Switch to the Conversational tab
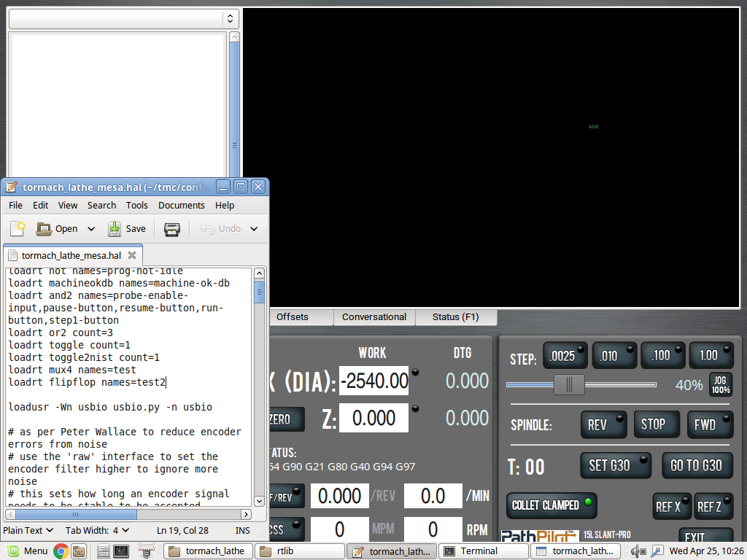Screen dimensions: 747x560 (x=374, y=316)
